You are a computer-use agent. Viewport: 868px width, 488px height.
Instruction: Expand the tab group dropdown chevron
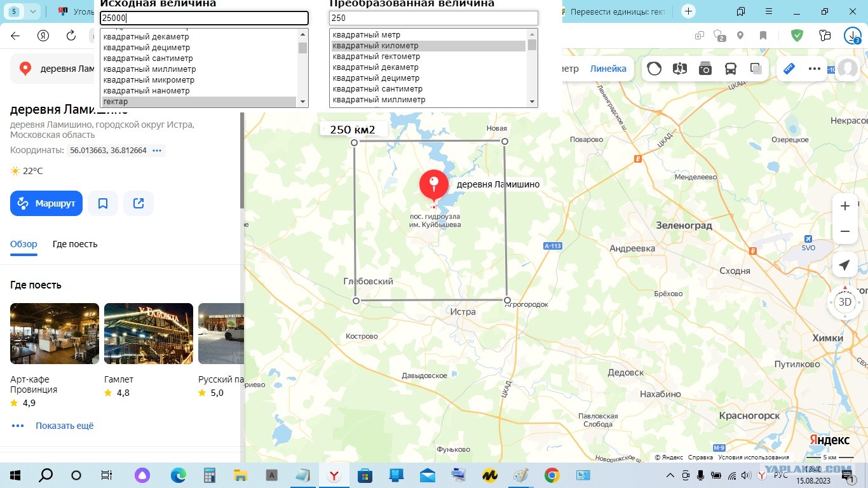(33, 11)
